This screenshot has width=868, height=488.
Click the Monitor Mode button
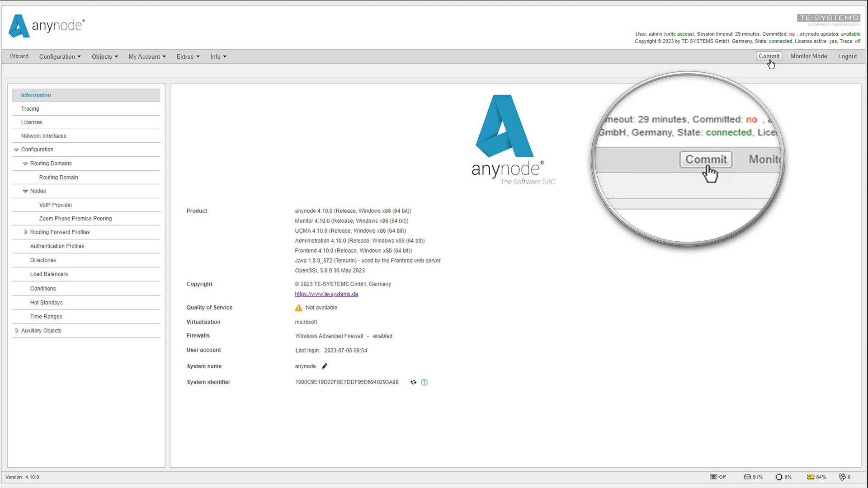(x=808, y=56)
